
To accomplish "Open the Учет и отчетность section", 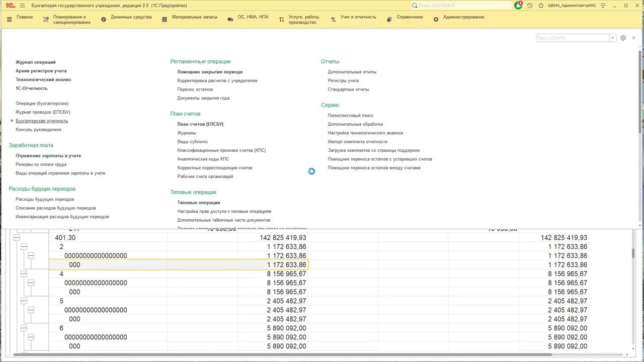I will (358, 17).
